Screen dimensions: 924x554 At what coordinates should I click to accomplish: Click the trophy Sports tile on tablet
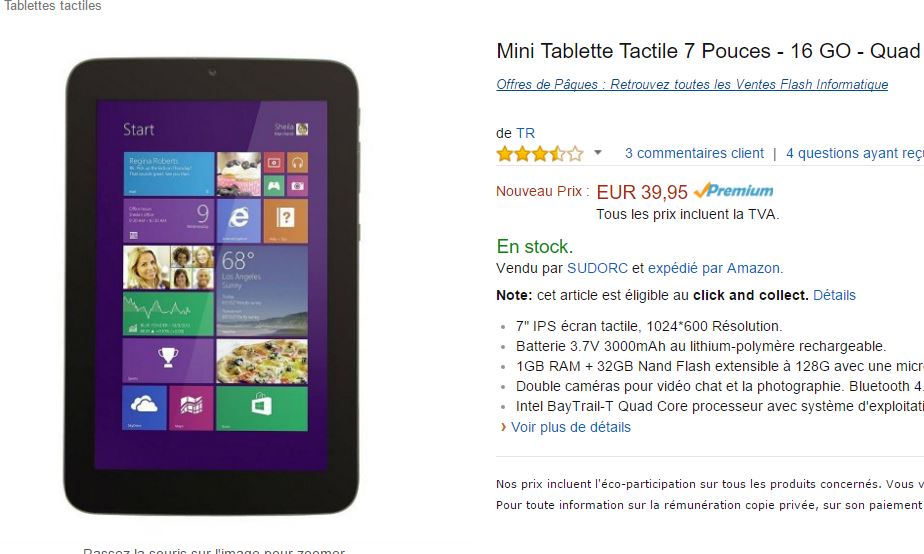point(168,360)
